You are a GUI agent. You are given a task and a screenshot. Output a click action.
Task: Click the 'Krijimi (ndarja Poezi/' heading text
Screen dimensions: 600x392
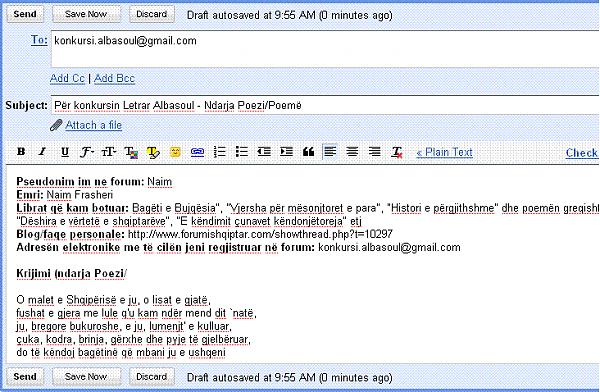click(x=72, y=273)
